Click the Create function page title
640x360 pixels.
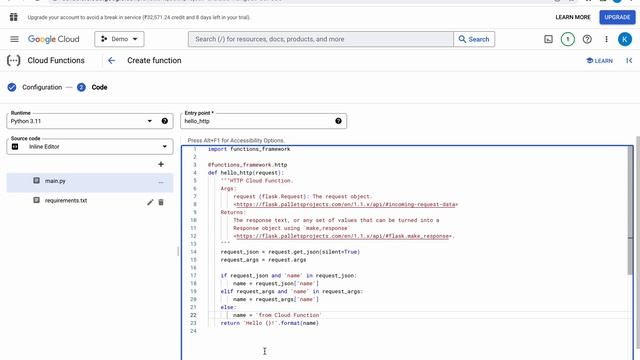click(x=154, y=60)
